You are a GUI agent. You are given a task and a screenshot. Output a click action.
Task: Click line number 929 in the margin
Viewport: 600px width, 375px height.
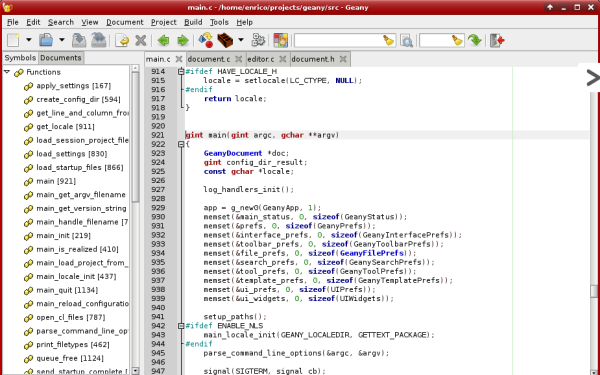coord(158,208)
